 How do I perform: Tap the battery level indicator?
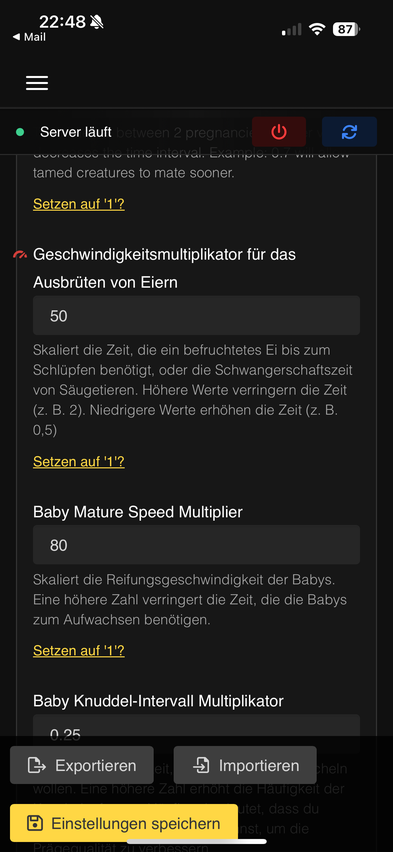coord(346,29)
